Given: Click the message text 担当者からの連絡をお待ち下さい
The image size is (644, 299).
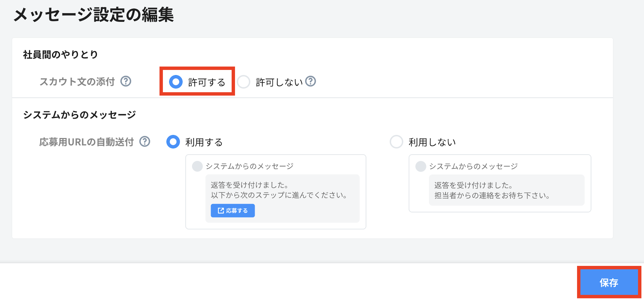Looking at the screenshot, I should pos(492,196).
